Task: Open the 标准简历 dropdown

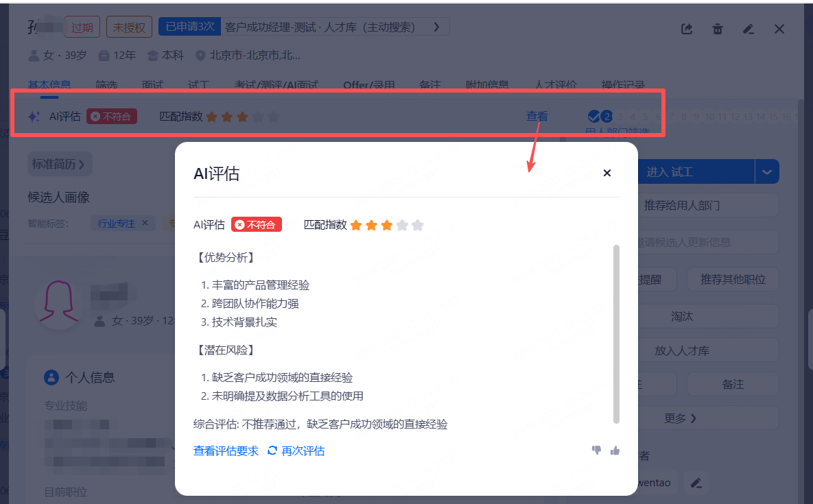Action: pyautogui.click(x=59, y=164)
